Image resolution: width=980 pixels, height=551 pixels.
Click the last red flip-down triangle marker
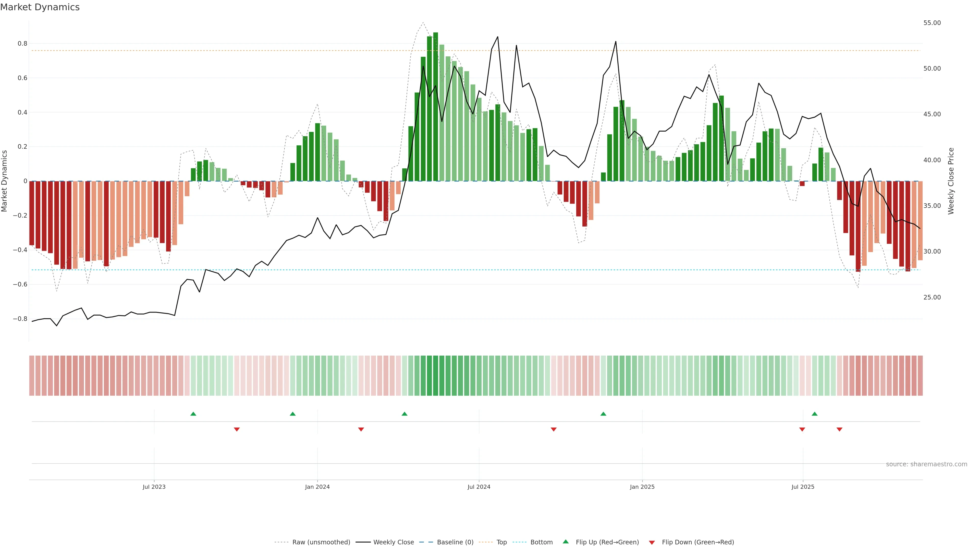coord(840,429)
